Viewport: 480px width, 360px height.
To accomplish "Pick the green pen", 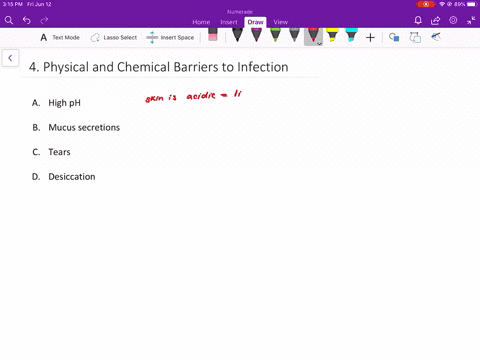I will (x=275, y=35).
